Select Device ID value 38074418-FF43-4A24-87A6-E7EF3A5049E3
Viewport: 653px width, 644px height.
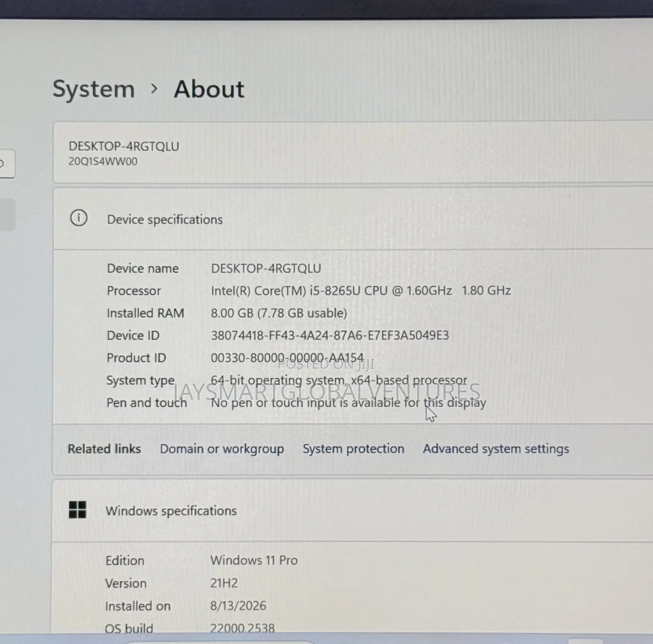tap(330, 335)
